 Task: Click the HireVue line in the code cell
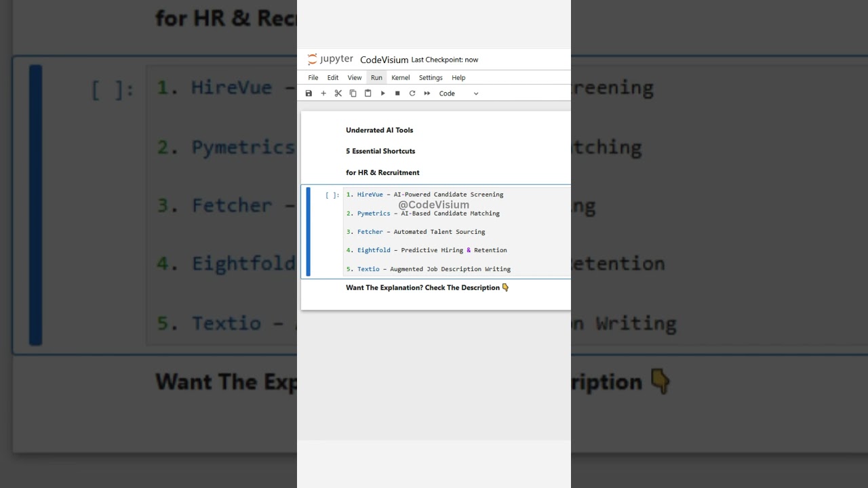[425, 195]
